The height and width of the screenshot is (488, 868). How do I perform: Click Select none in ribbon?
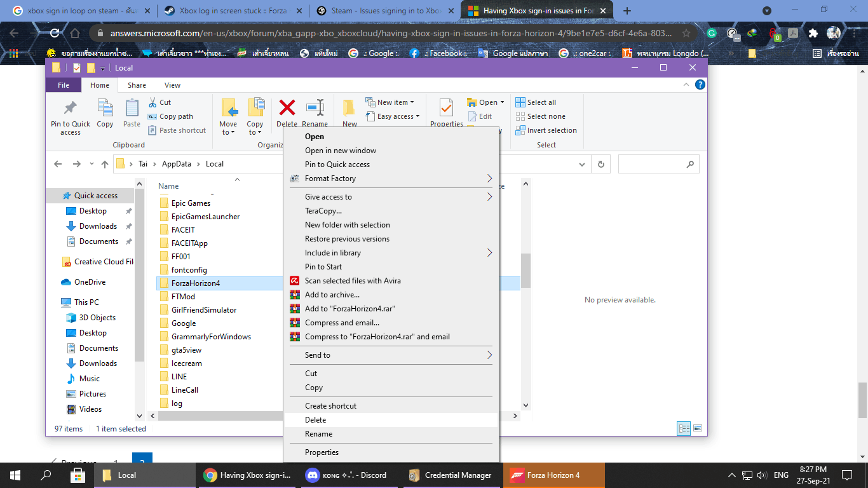pos(539,116)
